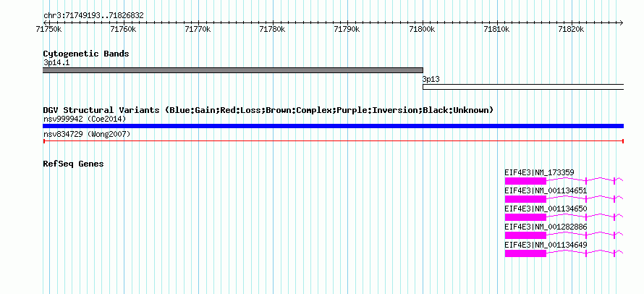Open the nsv834729 (Wong2007) variant label
This screenshot has height=294, width=644.
pos(87,135)
